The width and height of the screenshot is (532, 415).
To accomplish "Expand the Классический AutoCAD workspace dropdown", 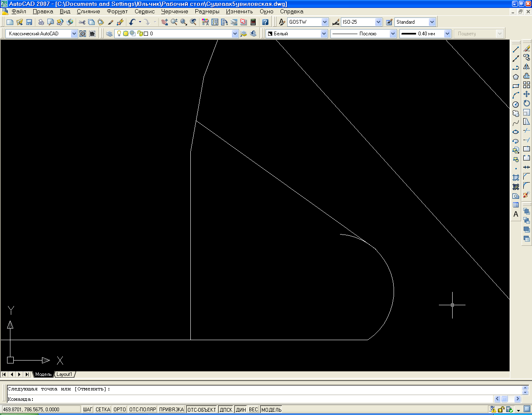I will click(x=74, y=34).
